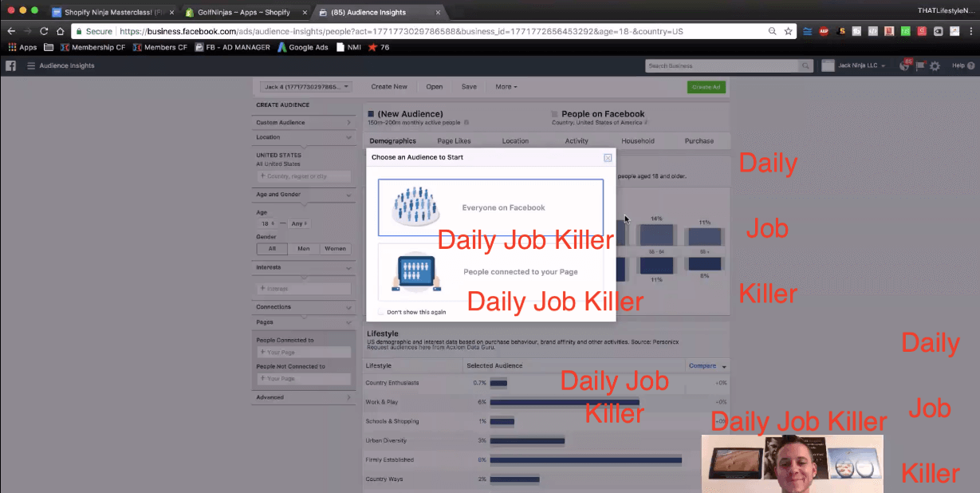This screenshot has height=493, width=980.
Task: Click the Facebook logo icon
Action: 11,65
